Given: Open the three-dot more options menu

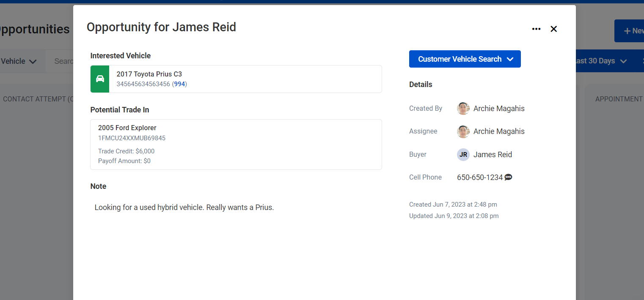Looking at the screenshot, I should pos(536,29).
